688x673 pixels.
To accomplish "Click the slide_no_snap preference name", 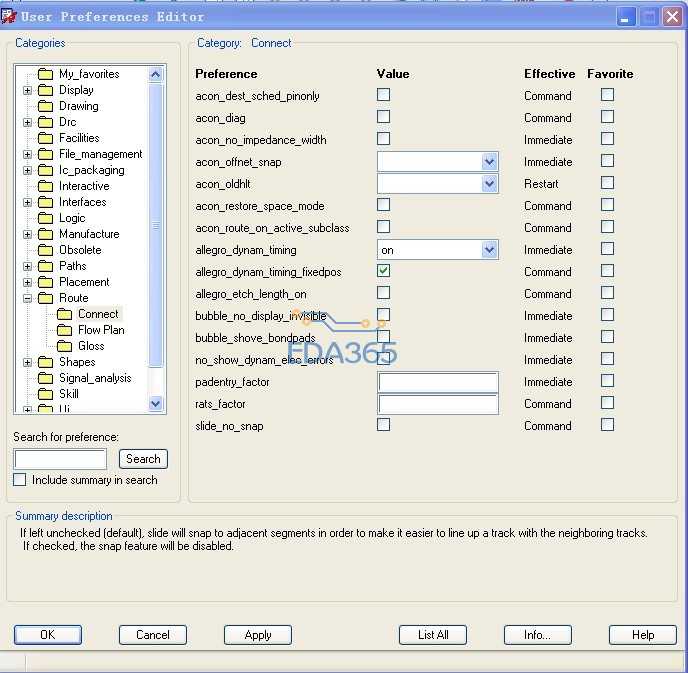I will coord(229,426).
